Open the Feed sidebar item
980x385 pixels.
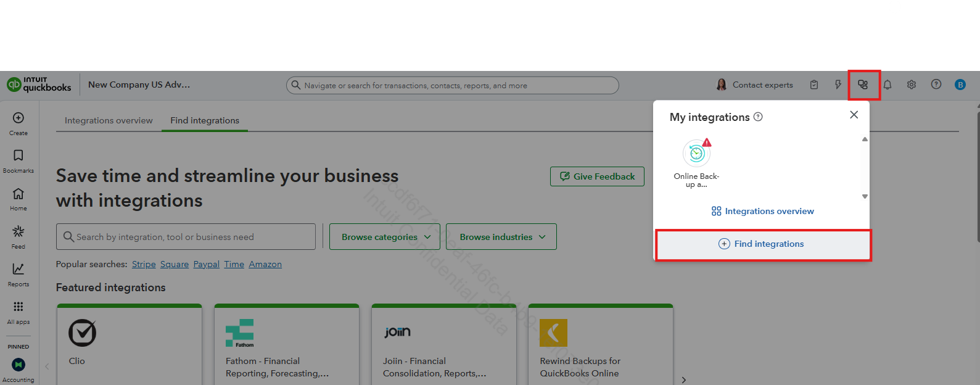[19, 237]
